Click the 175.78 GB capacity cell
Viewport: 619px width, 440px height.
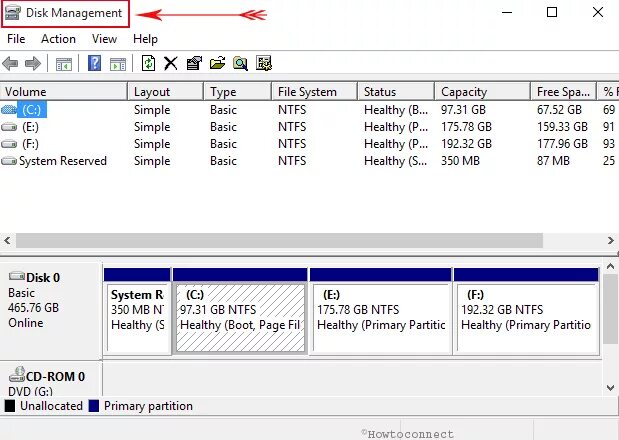(x=467, y=127)
